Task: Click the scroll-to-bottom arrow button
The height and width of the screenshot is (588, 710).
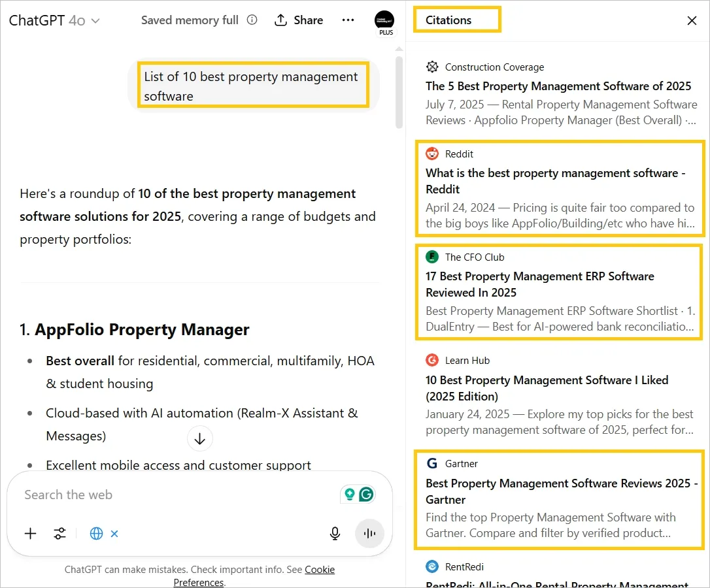Action: pyautogui.click(x=200, y=439)
